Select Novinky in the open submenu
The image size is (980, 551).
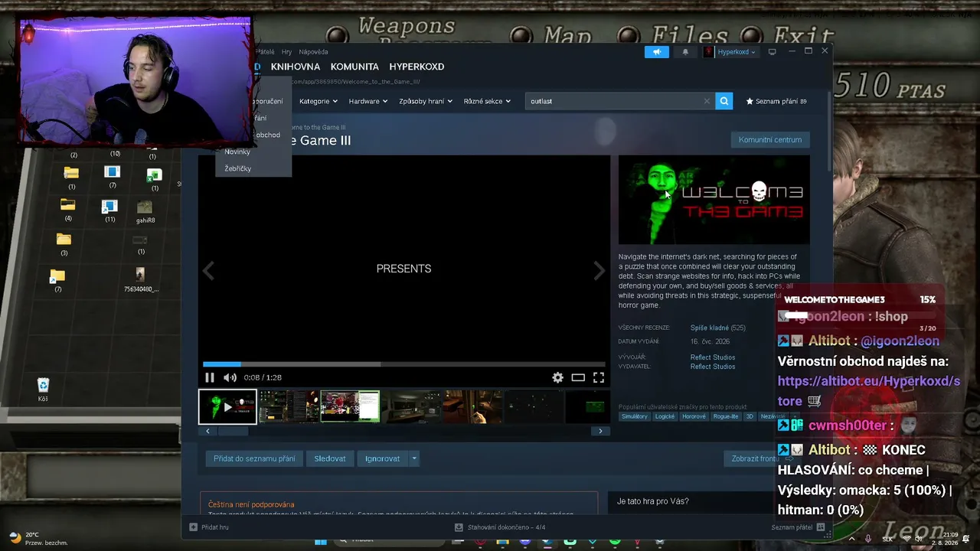[x=237, y=152]
